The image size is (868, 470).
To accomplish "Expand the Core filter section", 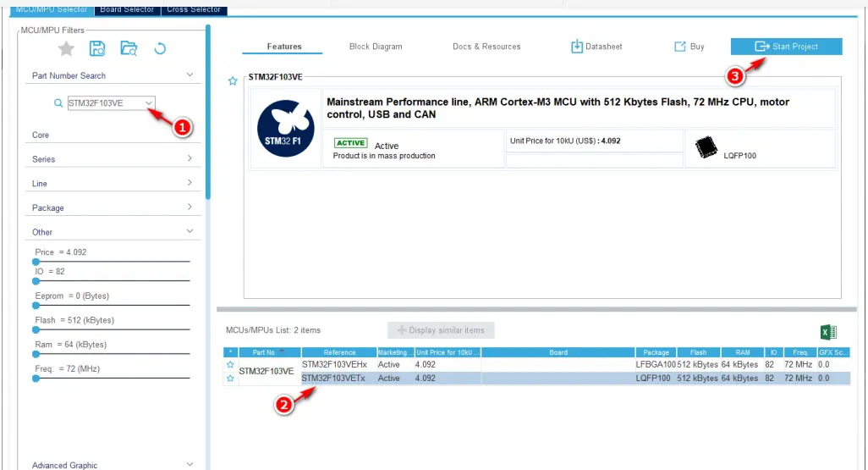I will [113, 135].
